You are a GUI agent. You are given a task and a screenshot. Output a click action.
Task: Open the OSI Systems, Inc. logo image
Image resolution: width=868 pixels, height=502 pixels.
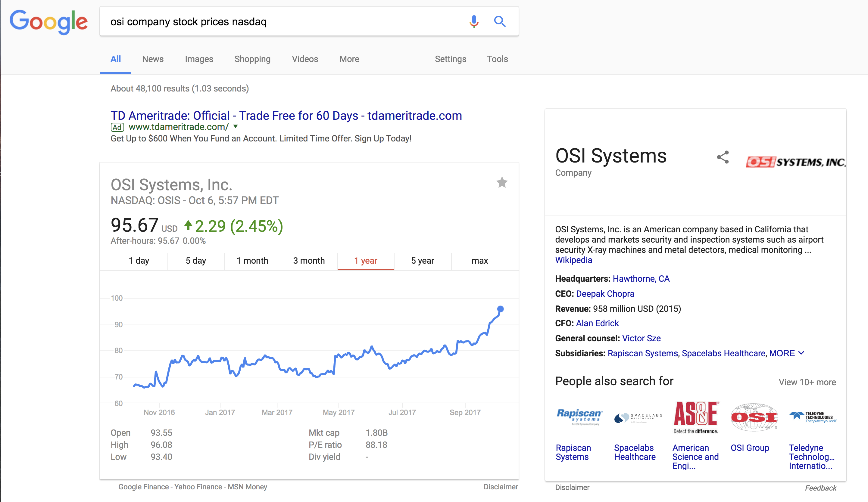coord(796,162)
